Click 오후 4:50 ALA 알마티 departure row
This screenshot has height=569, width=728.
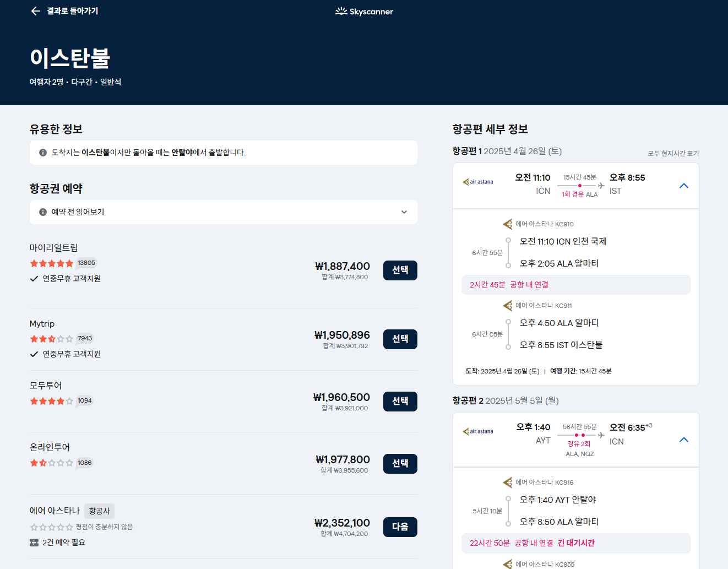pyautogui.click(x=559, y=323)
